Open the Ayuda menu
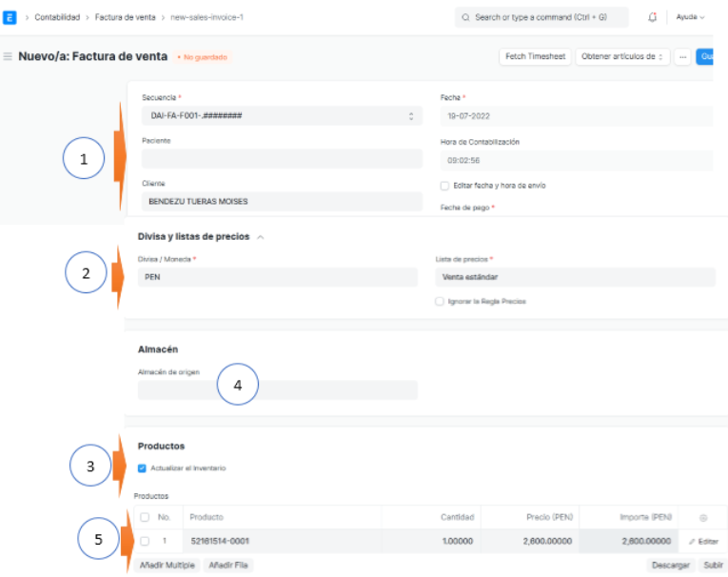 coord(690,17)
